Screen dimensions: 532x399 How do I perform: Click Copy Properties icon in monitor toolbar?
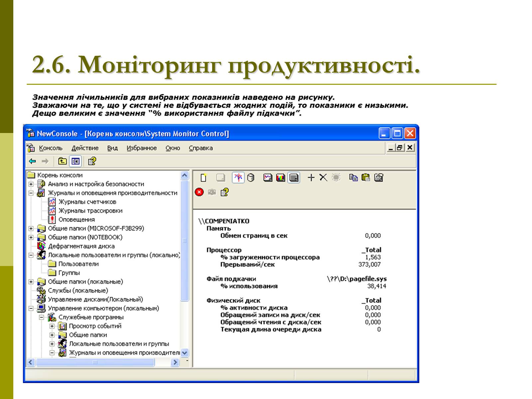[x=353, y=178]
